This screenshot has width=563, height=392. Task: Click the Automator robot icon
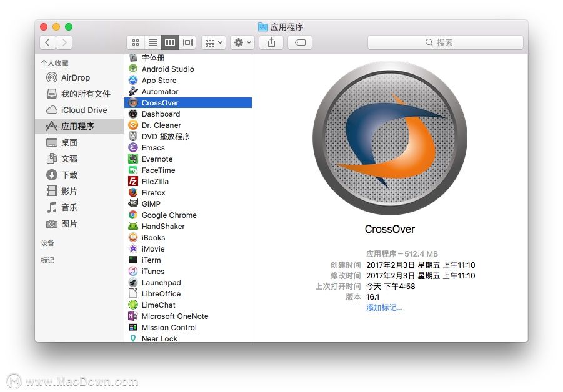coord(133,91)
